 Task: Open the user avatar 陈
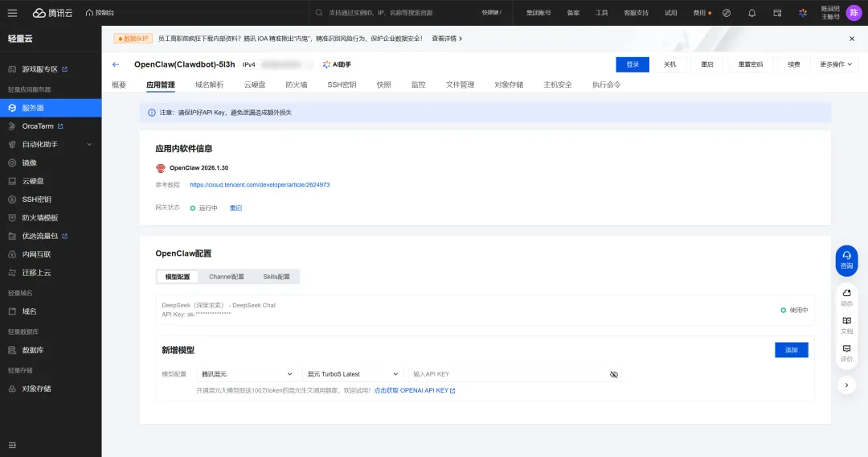point(854,13)
